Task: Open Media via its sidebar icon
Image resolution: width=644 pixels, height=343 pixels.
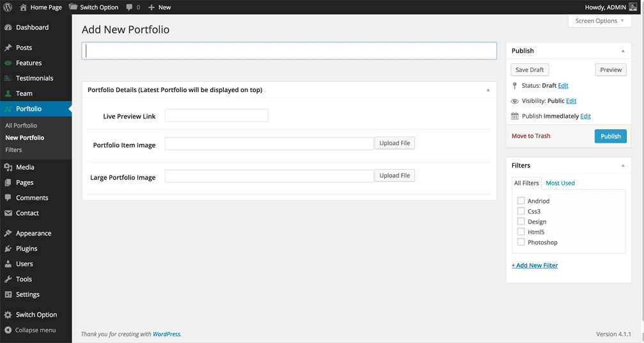Action: (8, 167)
